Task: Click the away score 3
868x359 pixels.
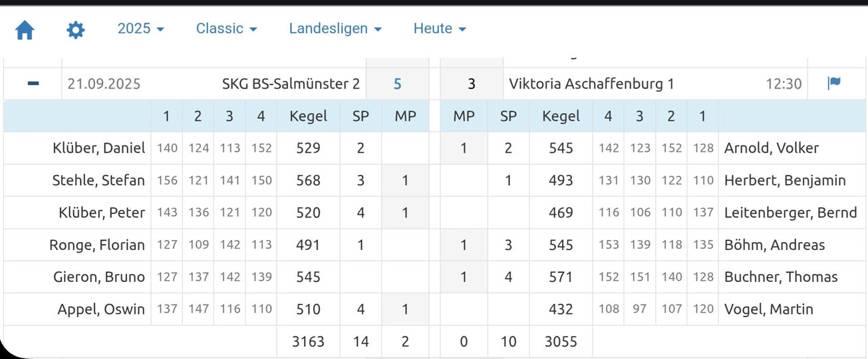Action: 472,84
